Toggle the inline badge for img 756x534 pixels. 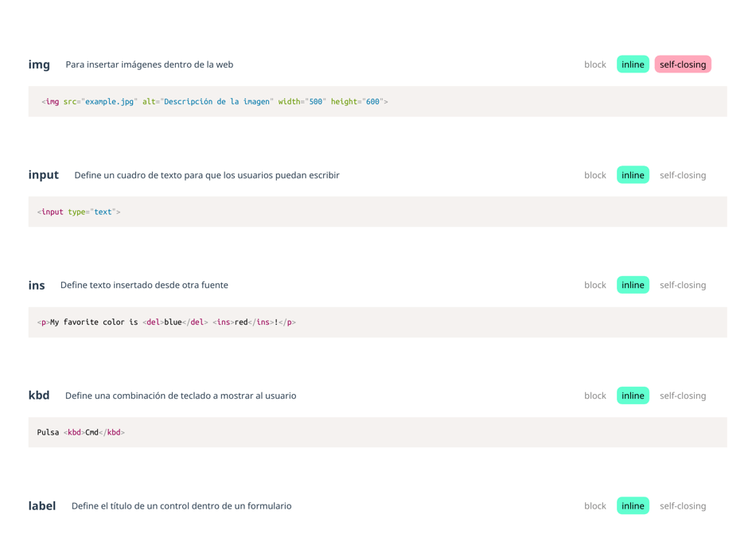coord(633,64)
